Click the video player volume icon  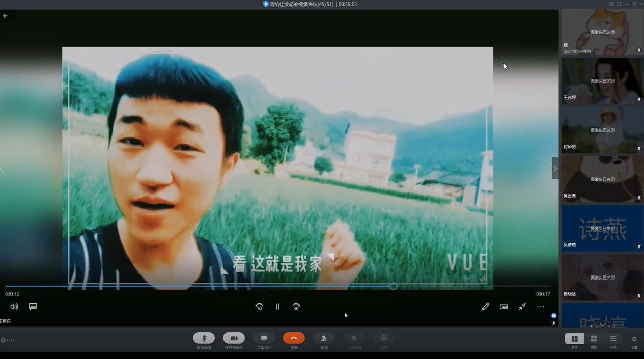click(x=14, y=307)
